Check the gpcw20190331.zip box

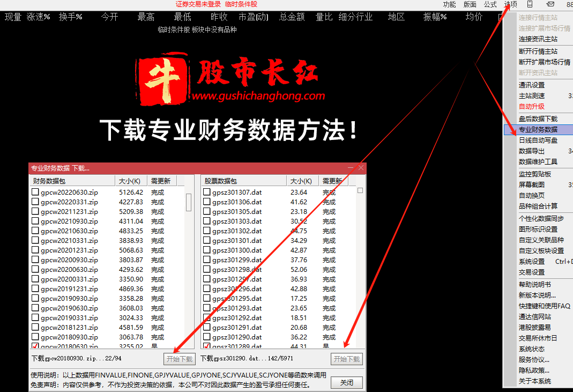[x=35, y=317]
